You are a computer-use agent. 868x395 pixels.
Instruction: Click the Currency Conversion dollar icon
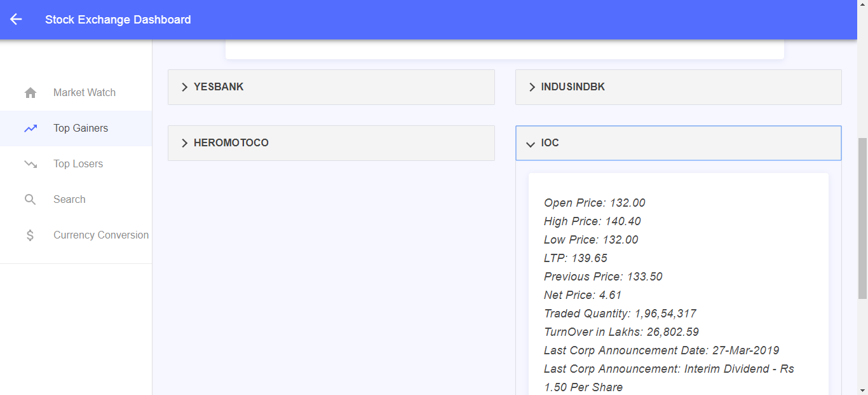pos(31,235)
